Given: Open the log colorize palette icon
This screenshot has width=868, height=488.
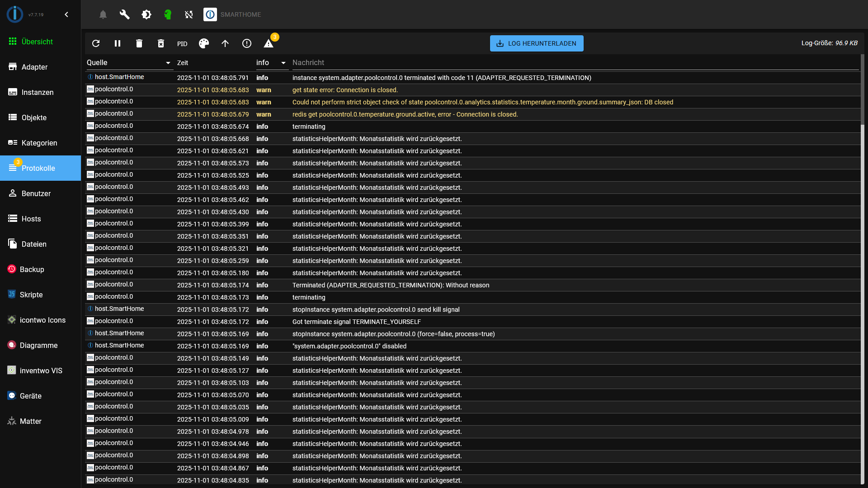Looking at the screenshot, I should pos(203,43).
